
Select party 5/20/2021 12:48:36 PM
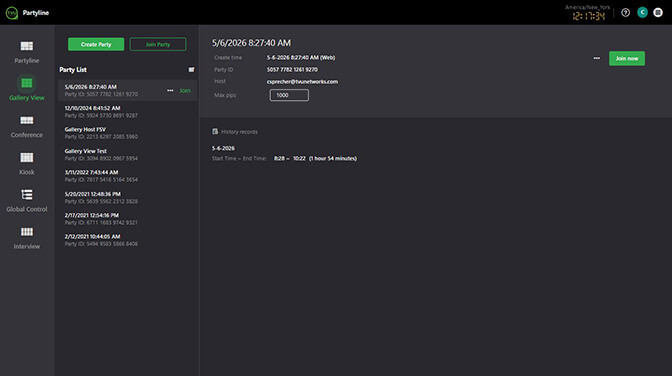(x=128, y=197)
